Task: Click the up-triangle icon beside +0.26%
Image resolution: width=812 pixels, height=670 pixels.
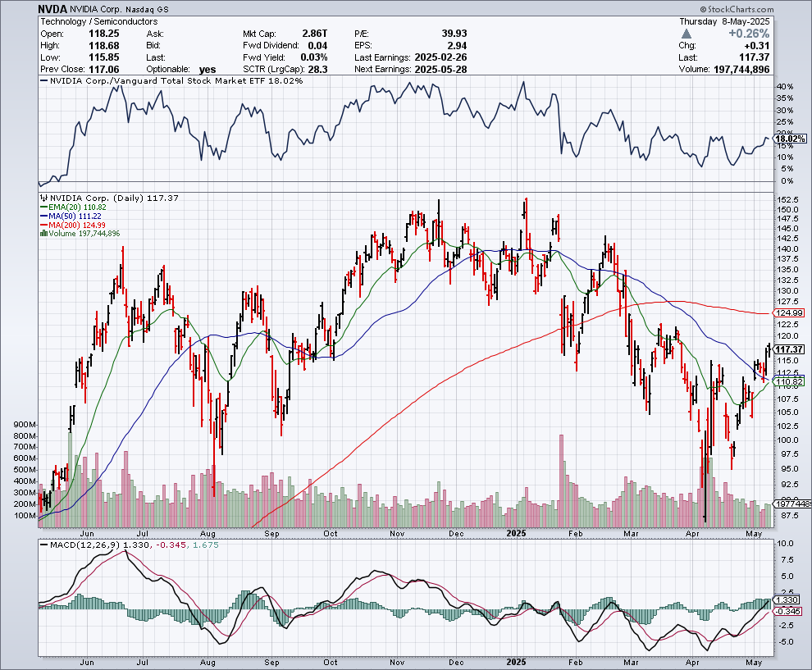Action: tap(687, 34)
